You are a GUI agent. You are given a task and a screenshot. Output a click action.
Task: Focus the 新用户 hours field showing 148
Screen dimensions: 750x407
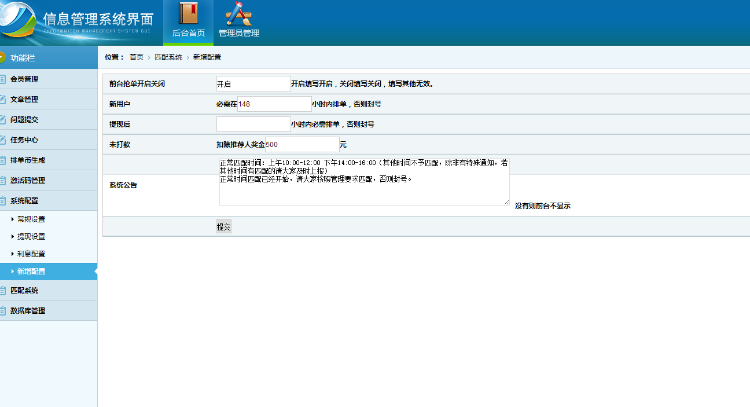274,104
